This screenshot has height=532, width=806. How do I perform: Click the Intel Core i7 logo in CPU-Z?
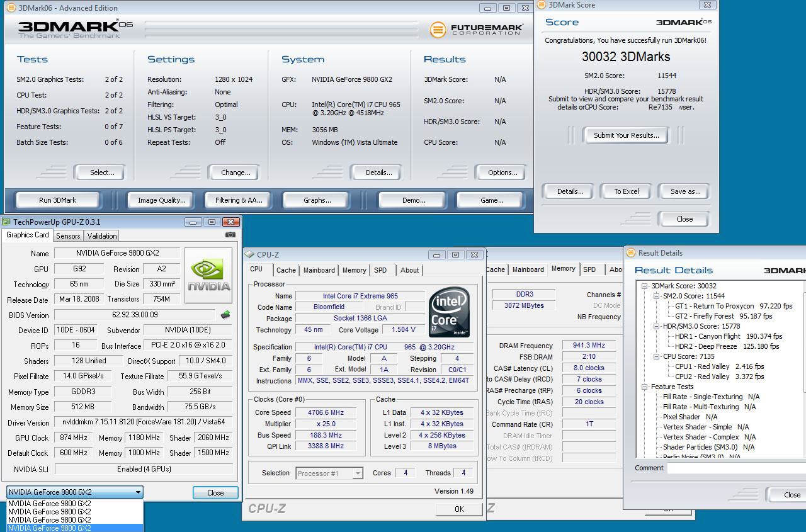[x=449, y=312]
